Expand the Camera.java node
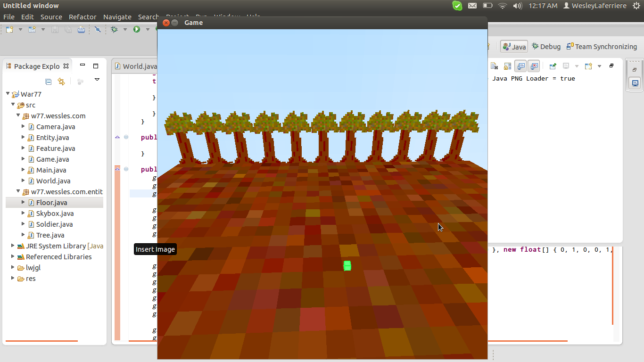This screenshot has height=362, width=644. (23, 126)
